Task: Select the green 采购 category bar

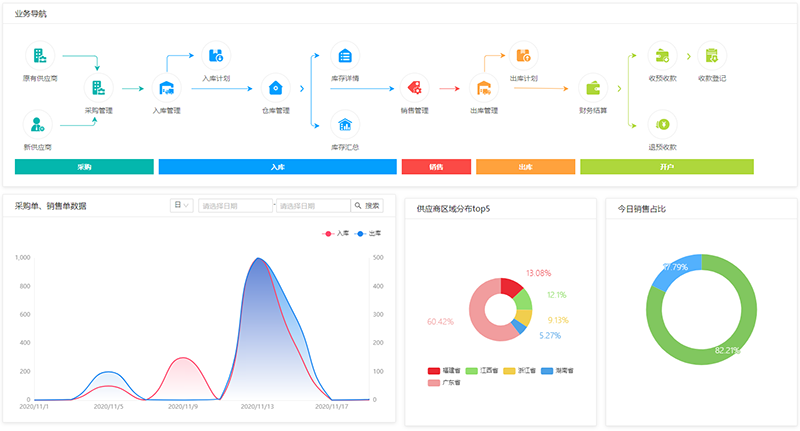Action: coord(84,167)
